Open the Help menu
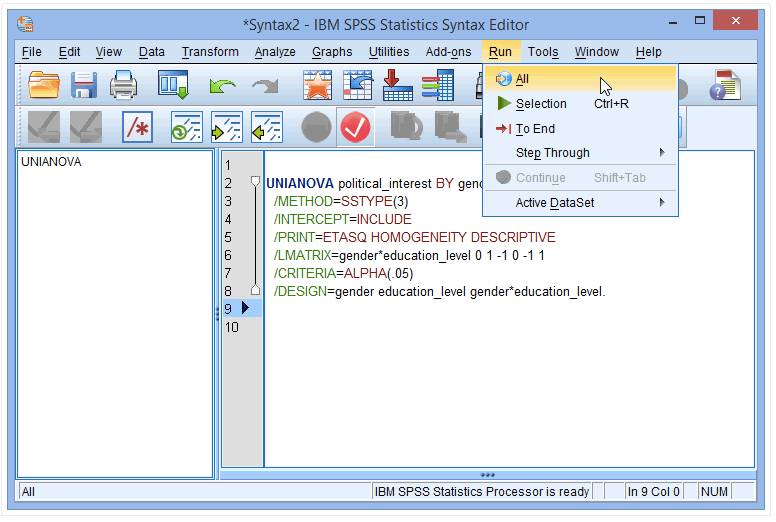The height and width of the screenshot is (522, 776). click(x=648, y=52)
